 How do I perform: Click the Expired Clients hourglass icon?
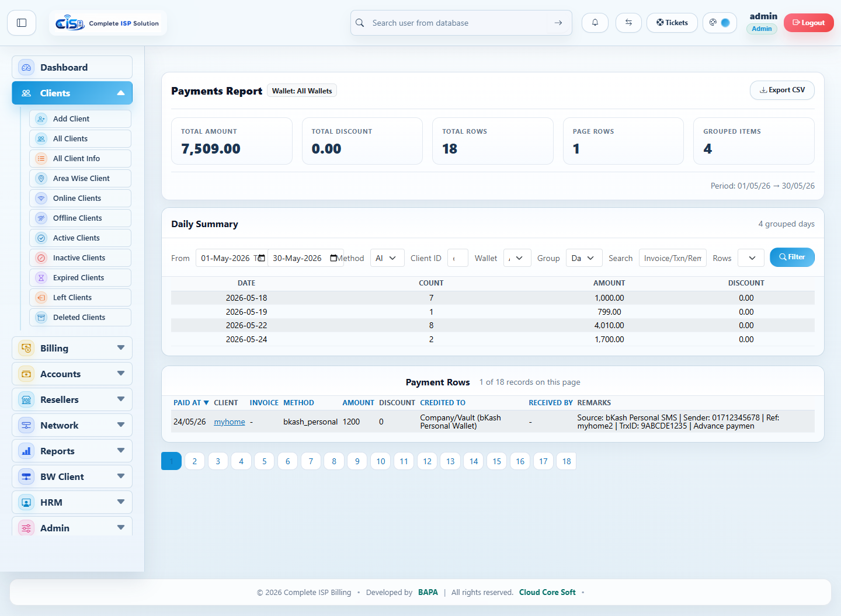[41, 278]
